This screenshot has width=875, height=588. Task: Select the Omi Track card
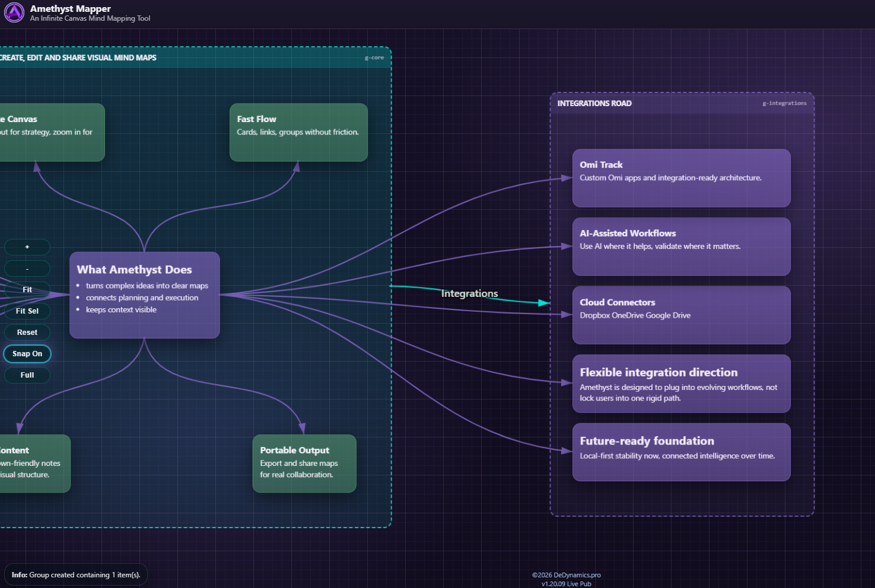pyautogui.click(x=681, y=178)
